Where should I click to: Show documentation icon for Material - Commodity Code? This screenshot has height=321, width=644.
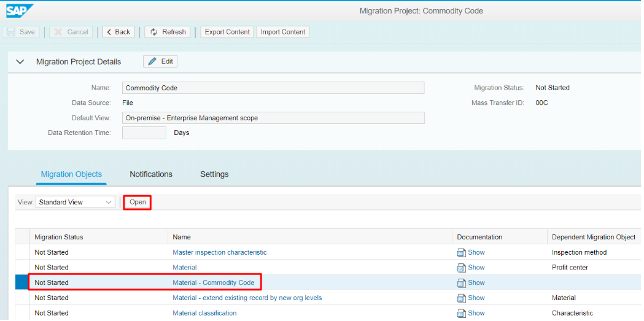(461, 283)
